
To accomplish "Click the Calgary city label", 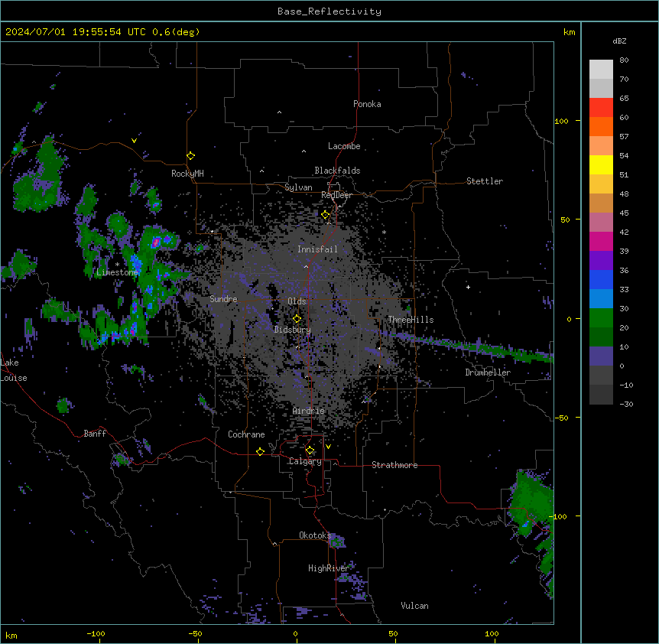I will tap(305, 461).
